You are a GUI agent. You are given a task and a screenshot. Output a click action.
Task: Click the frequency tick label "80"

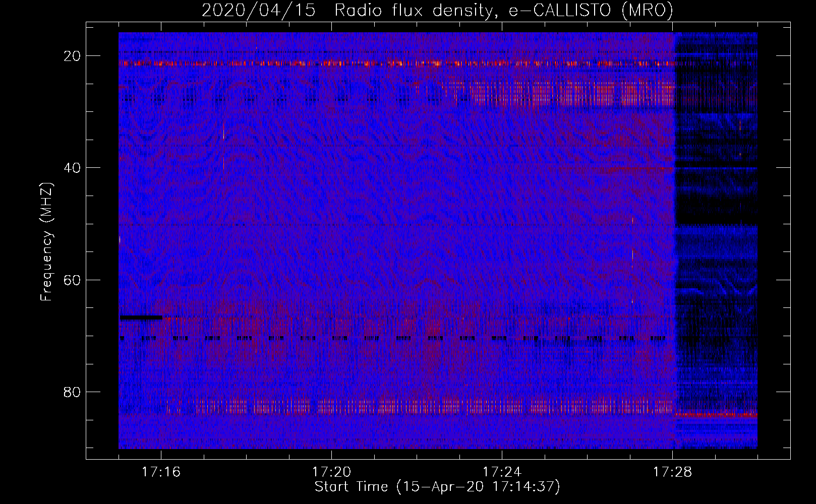click(x=72, y=392)
